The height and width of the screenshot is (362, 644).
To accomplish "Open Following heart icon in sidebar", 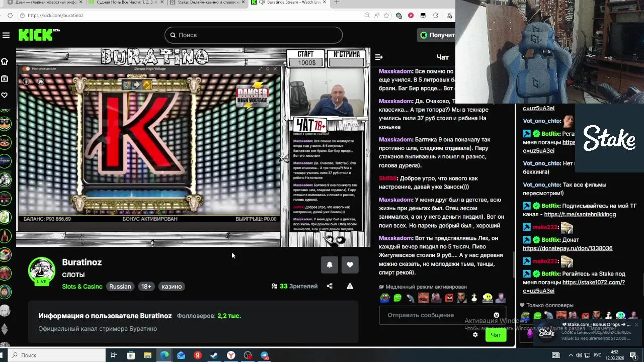I will 5,95.
